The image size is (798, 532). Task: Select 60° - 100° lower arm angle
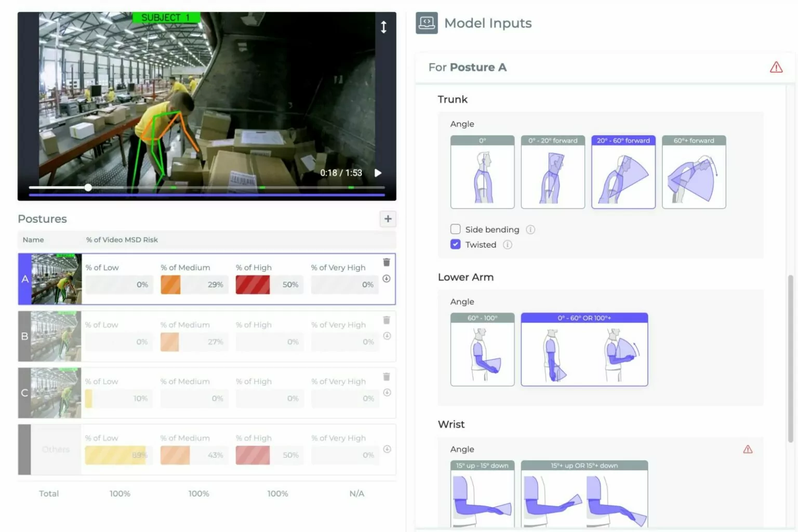point(482,350)
